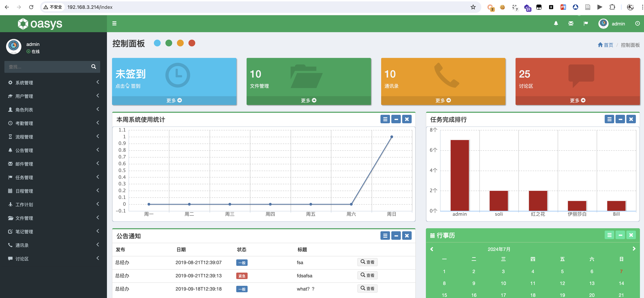Toggle the 公告通知 panel list menu button
644x298 pixels.
pyautogui.click(x=385, y=236)
